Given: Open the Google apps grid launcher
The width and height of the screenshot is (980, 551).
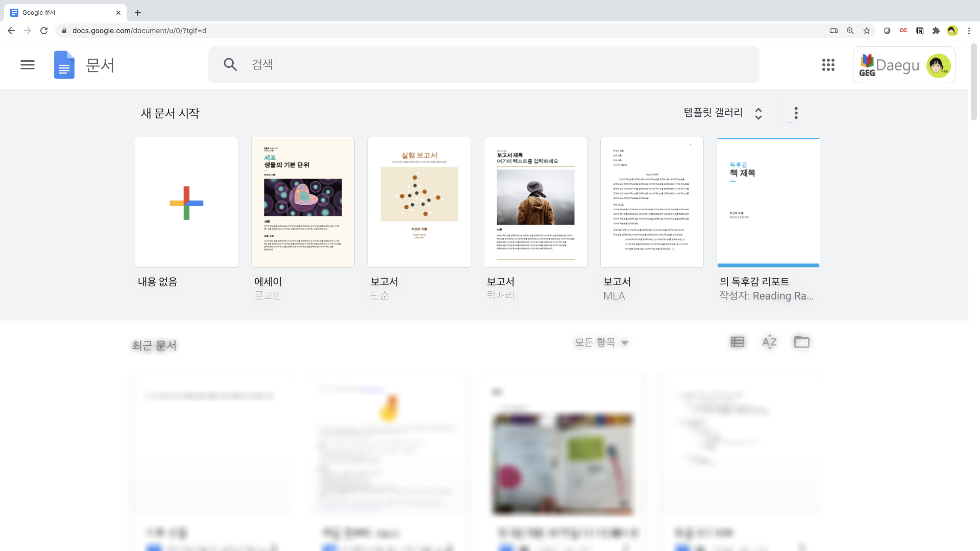Looking at the screenshot, I should [828, 65].
